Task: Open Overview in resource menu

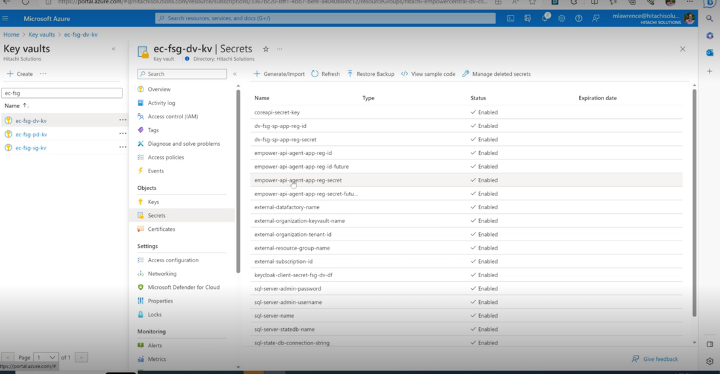Action: click(159, 89)
